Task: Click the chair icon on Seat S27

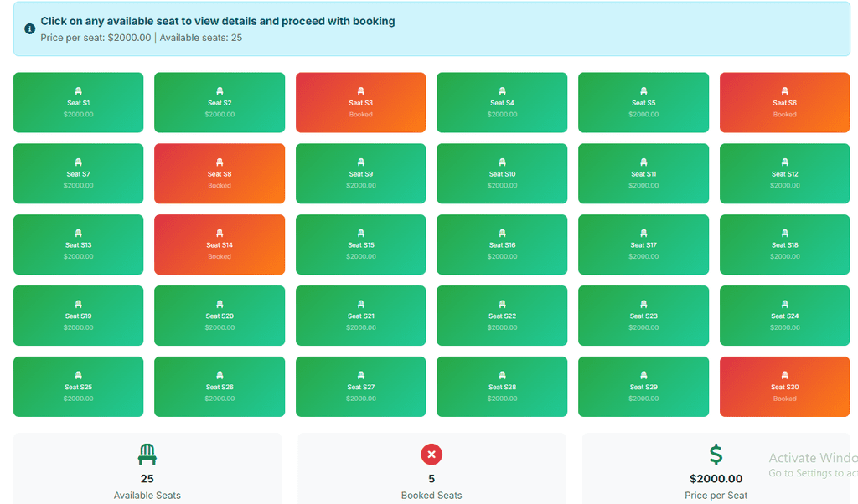Action: (x=361, y=376)
